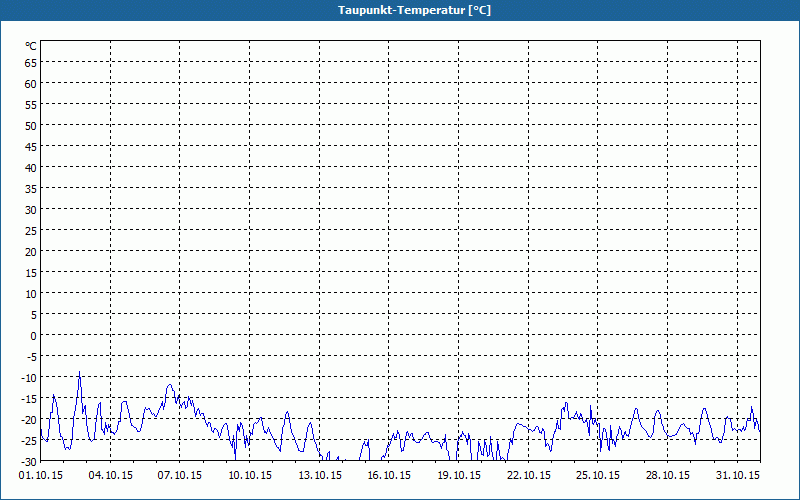Click the 50 y-axis label

tap(31, 126)
